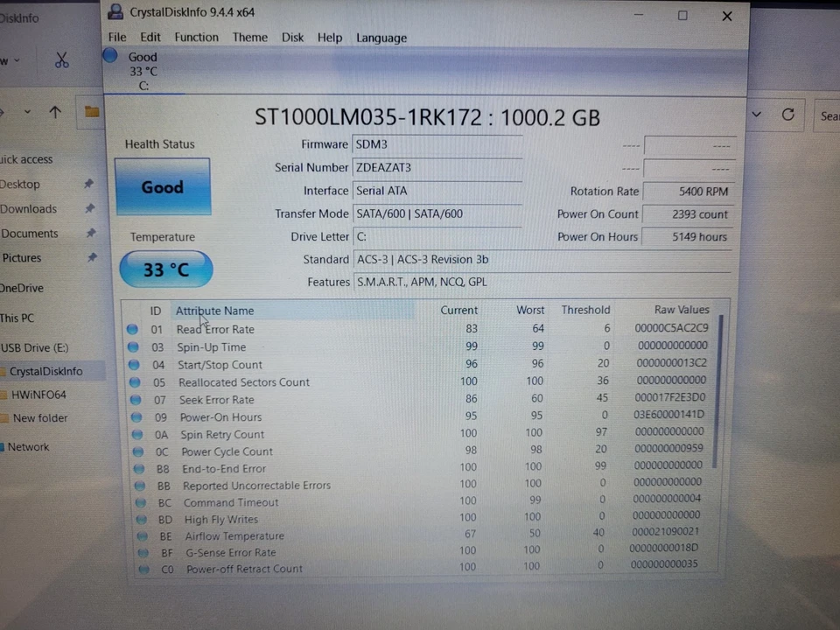Select OneDrive in Explorer sidebar
The height and width of the screenshot is (630, 840).
(x=22, y=288)
